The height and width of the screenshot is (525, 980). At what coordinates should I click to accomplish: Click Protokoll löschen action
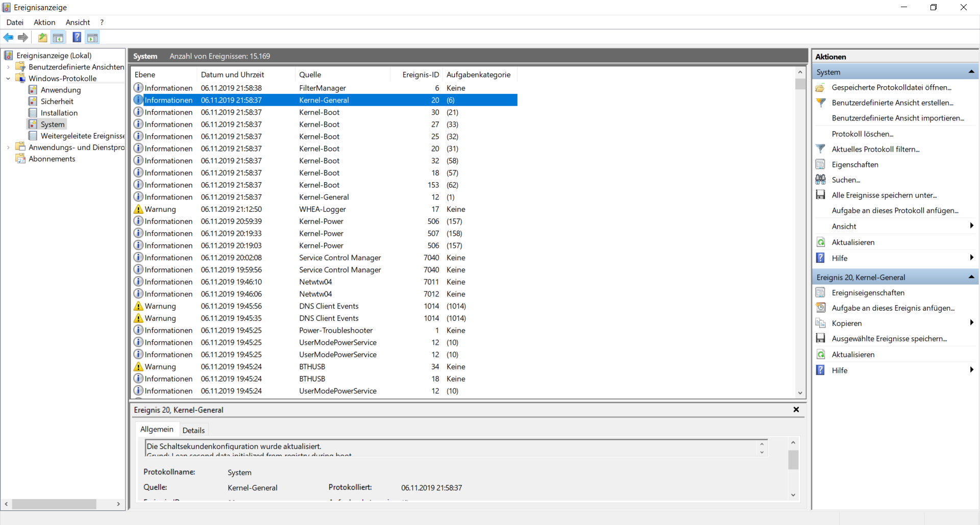pyautogui.click(x=863, y=134)
